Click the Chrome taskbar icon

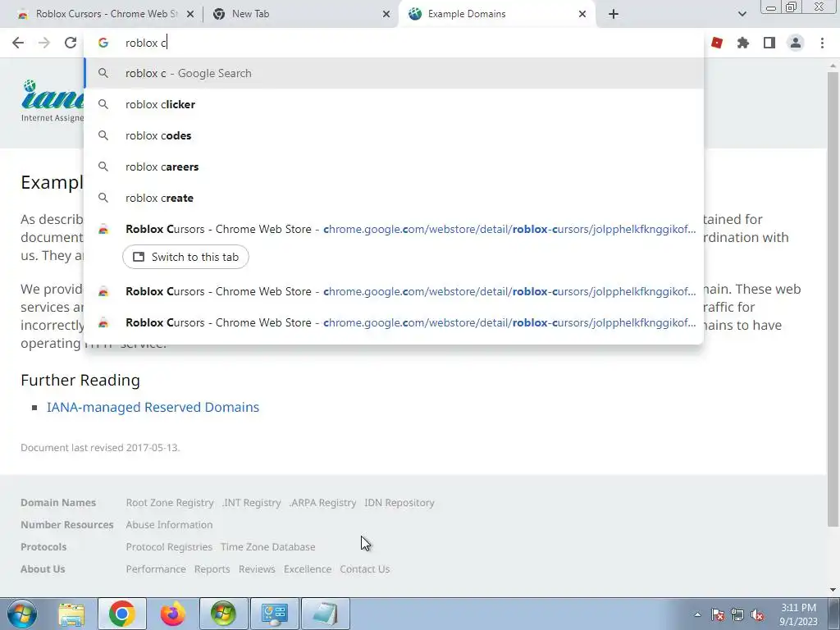click(x=122, y=614)
